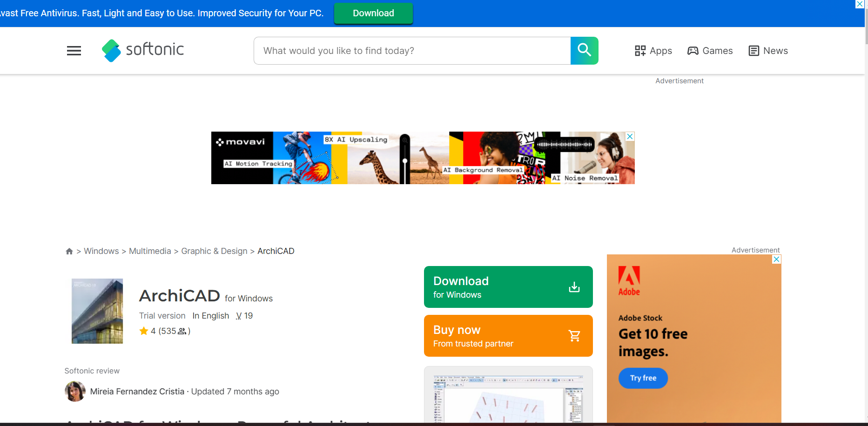The height and width of the screenshot is (426, 868).
Task: Click the Adobe Try free button
Action: [643, 378]
